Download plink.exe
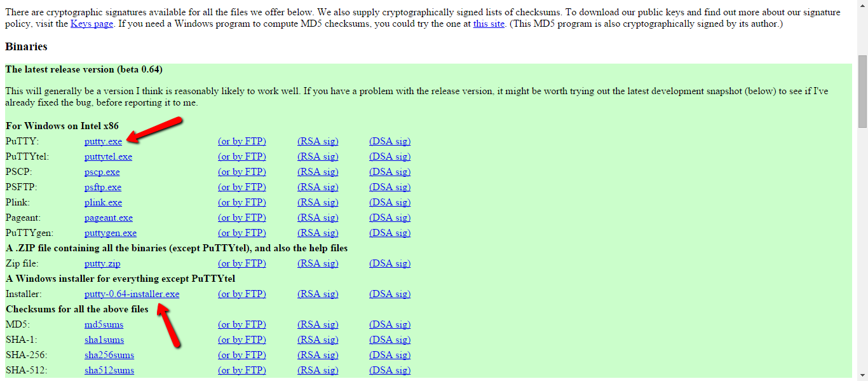Viewport: 868px width, 381px height. [103, 202]
